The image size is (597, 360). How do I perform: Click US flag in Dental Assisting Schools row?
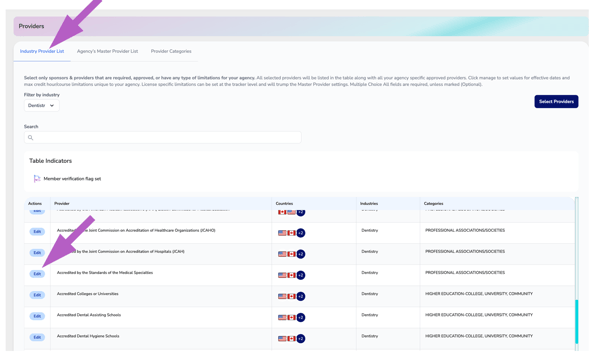tap(282, 317)
